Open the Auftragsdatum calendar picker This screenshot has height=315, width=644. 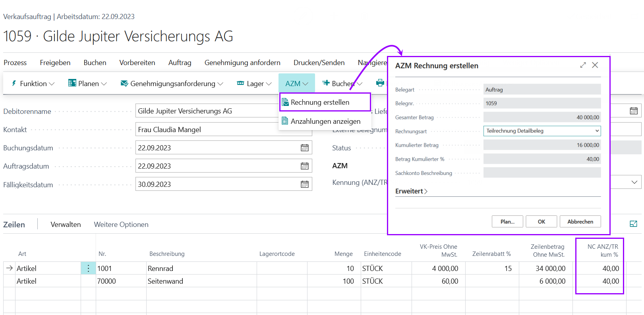(x=305, y=166)
